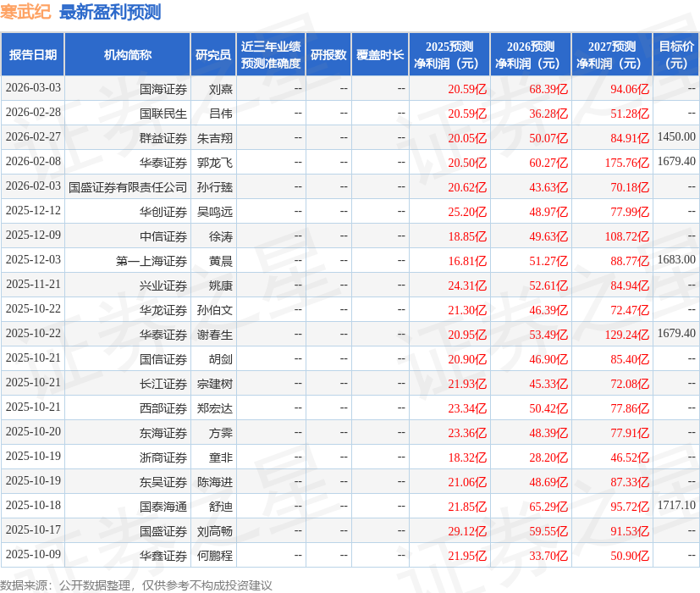The width and height of the screenshot is (700, 593).
Task: Click the 29.12亿 forecast value for 国盛证券
Action: tap(467, 530)
